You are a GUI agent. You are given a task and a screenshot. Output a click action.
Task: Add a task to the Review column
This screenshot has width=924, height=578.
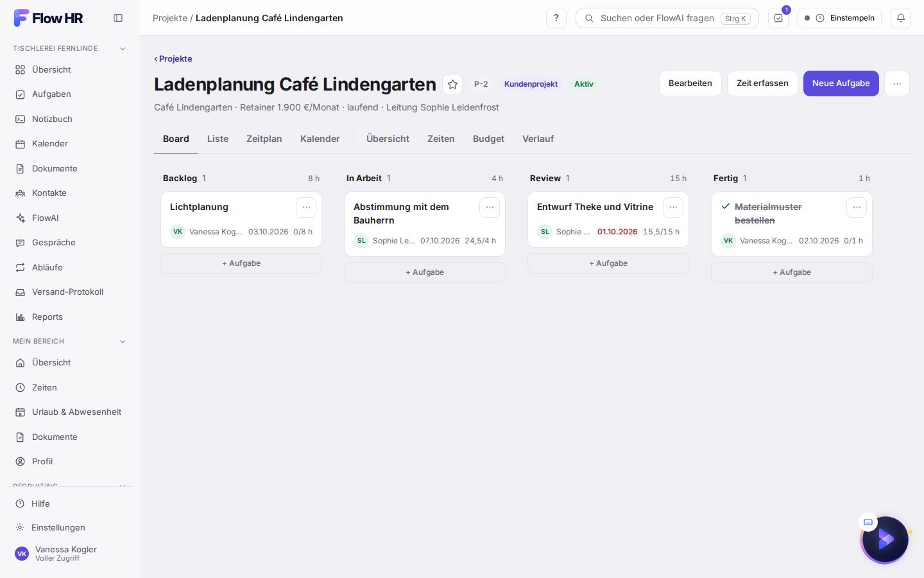(x=608, y=263)
